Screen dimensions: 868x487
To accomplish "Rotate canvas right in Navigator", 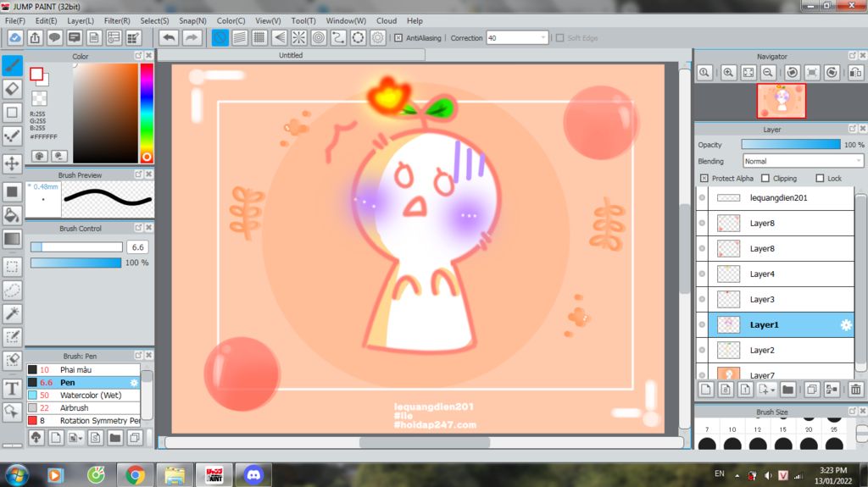I will 832,73.
